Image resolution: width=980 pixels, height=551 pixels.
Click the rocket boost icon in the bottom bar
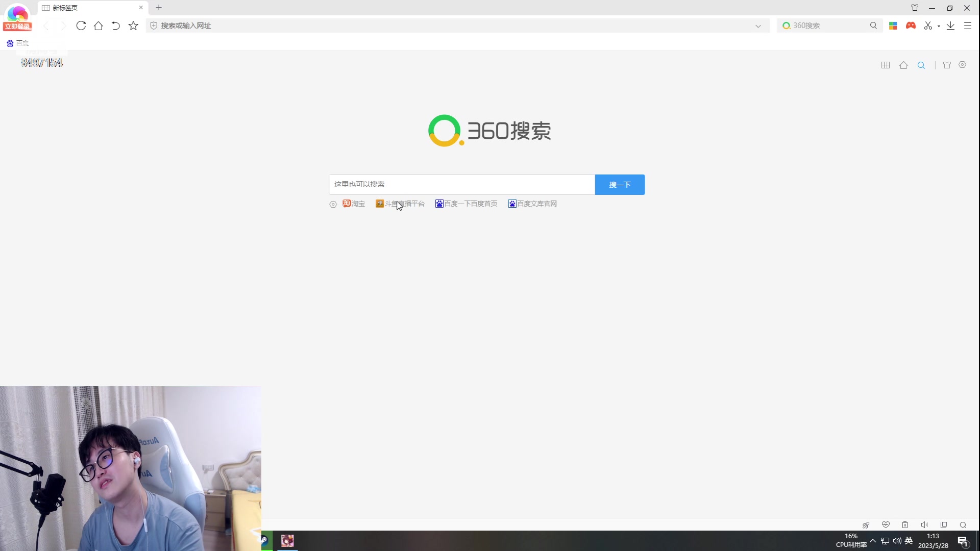[x=866, y=525]
